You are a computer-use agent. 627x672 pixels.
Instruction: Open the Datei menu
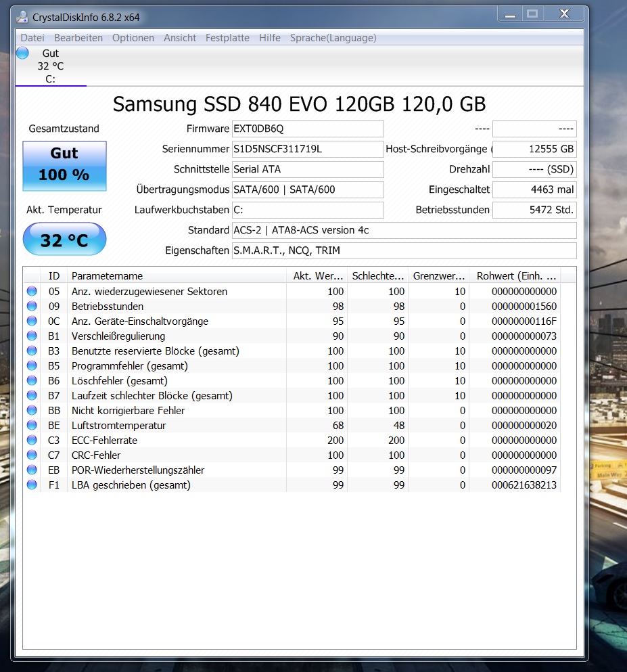32,38
